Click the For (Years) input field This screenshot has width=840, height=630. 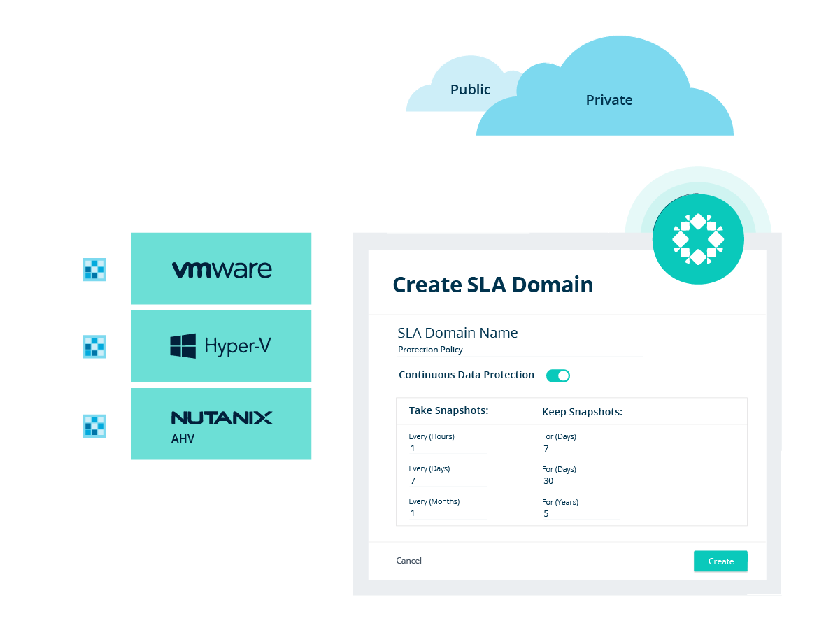click(x=581, y=513)
